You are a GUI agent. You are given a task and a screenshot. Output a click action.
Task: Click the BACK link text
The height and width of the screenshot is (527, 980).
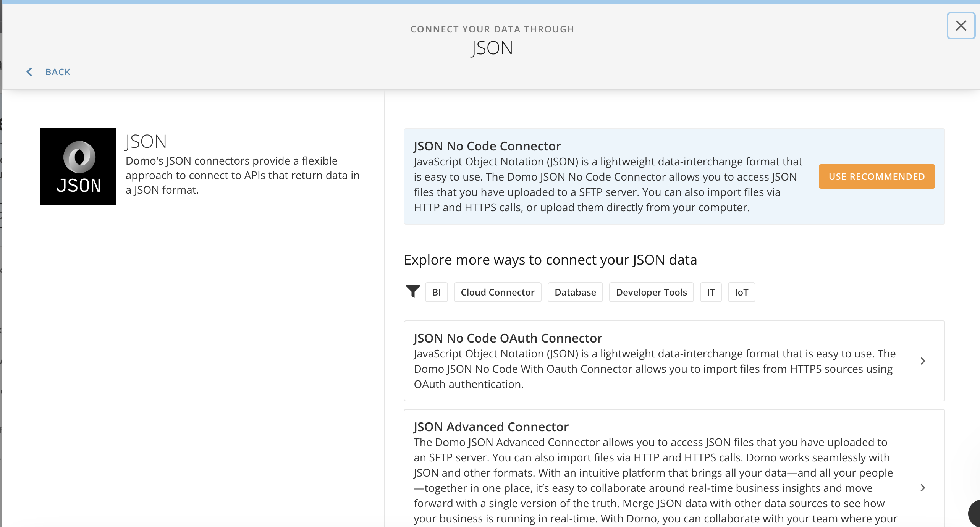[x=58, y=72]
